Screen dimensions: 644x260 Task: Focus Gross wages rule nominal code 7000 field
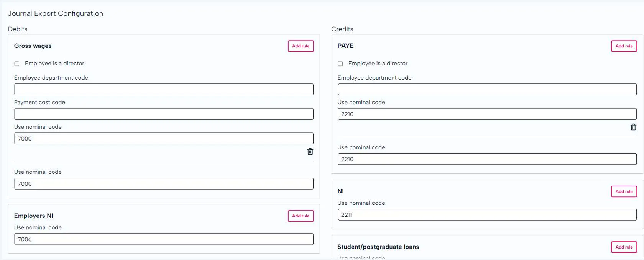coord(164,139)
